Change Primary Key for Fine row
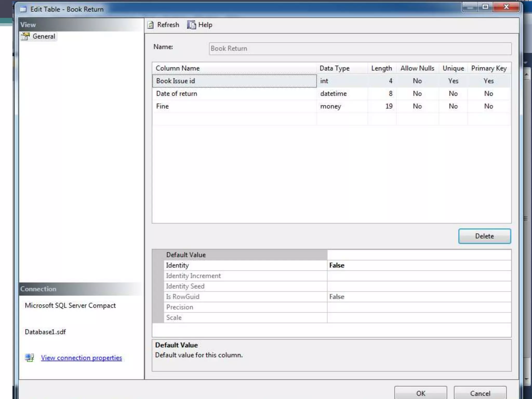 [x=489, y=106]
